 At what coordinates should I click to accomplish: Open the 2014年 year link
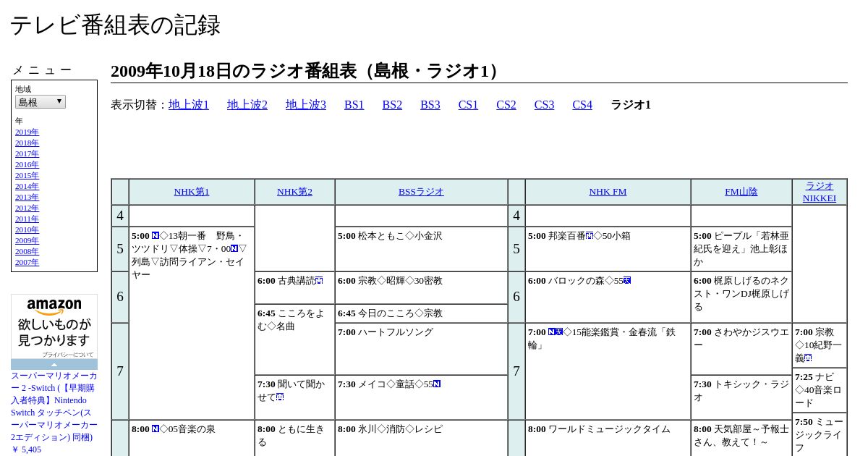pos(27,186)
